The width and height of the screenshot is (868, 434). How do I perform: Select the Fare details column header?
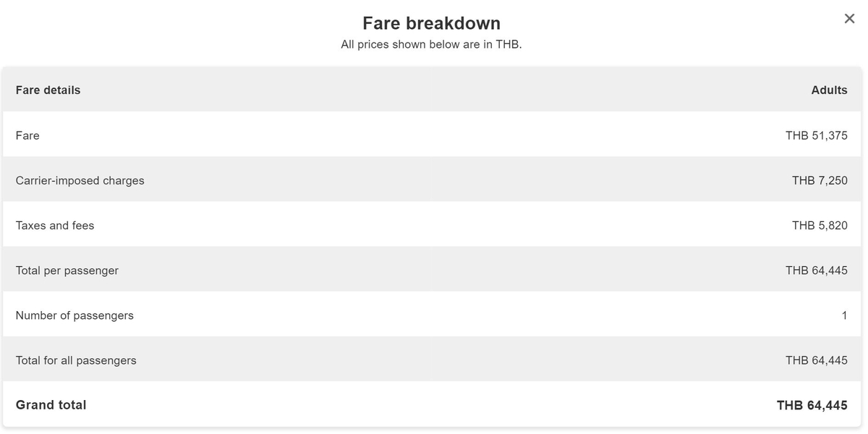tap(48, 90)
